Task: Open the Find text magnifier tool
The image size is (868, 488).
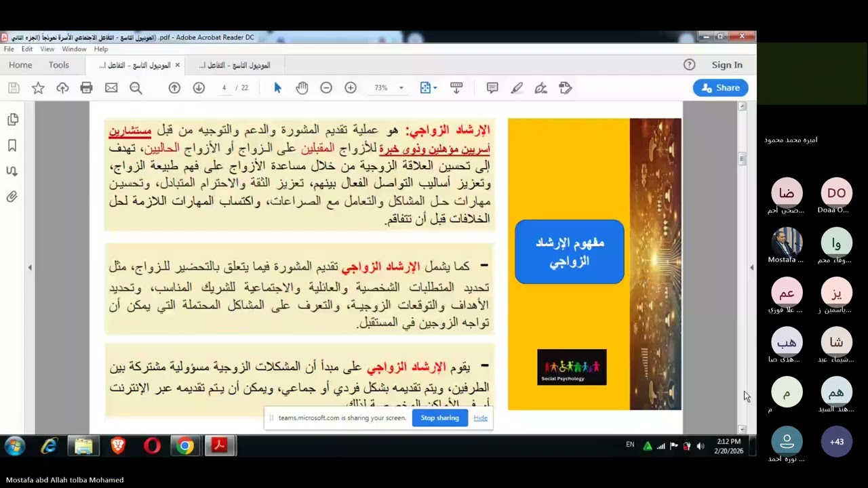Action: (136, 88)
